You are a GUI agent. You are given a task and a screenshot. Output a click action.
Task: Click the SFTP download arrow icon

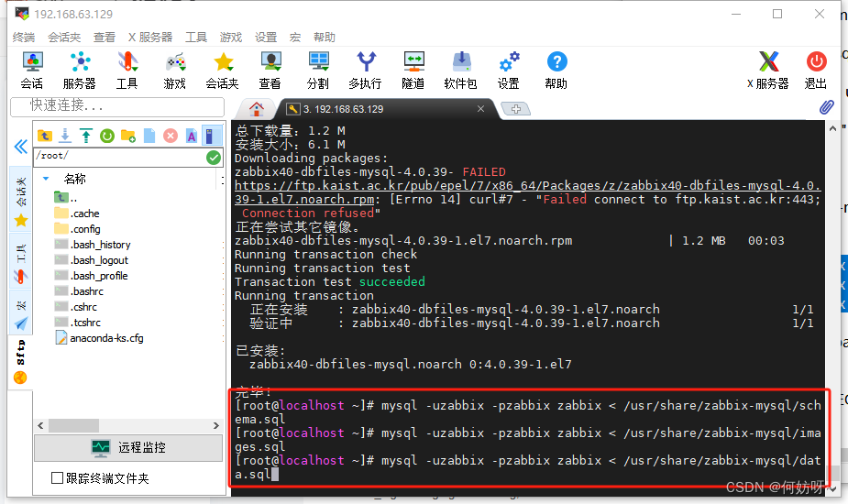(x=65, y=136)
